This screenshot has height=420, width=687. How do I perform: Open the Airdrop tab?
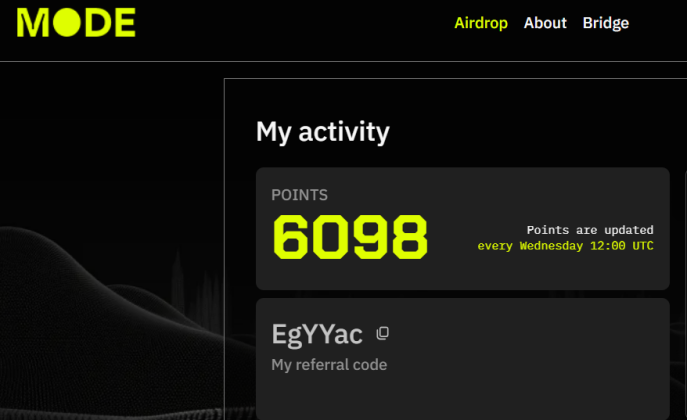click(x=481, y=23)
